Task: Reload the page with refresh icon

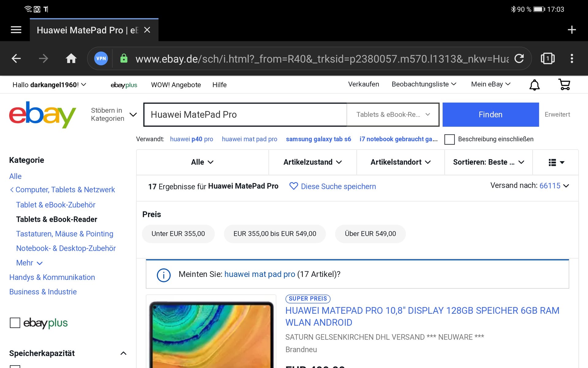Action: point(519,58)
